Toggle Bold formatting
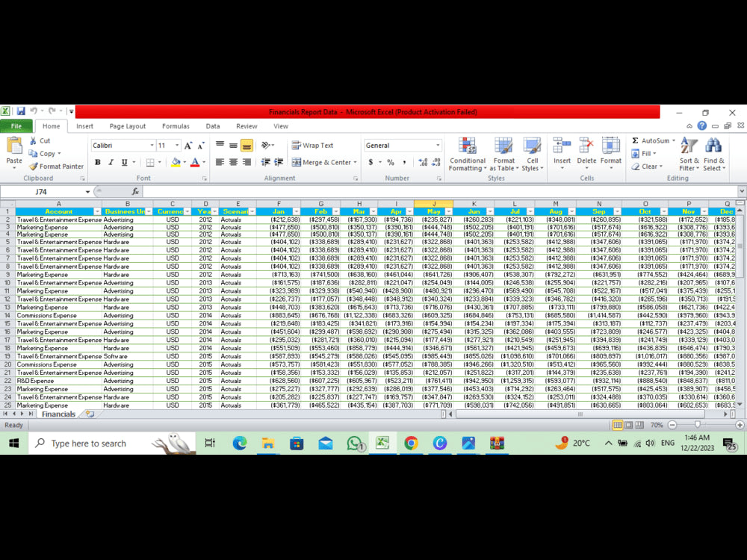This screenshot has height=560, width=747. (98, 162)
